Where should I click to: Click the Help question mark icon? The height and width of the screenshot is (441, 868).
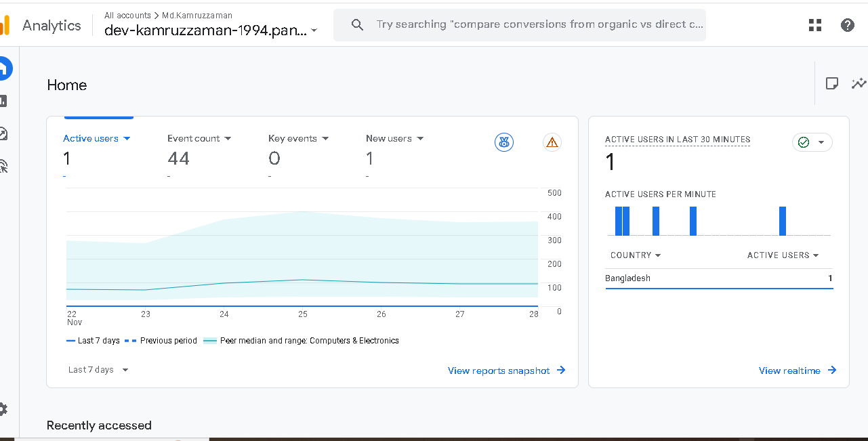pos(847,25)
